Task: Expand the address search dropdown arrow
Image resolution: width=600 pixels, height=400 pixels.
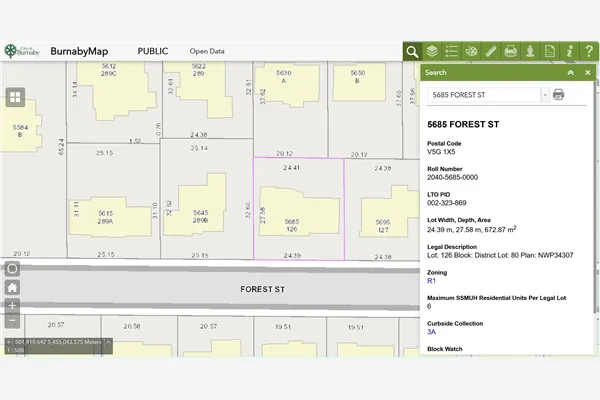Action: (544, 95)
